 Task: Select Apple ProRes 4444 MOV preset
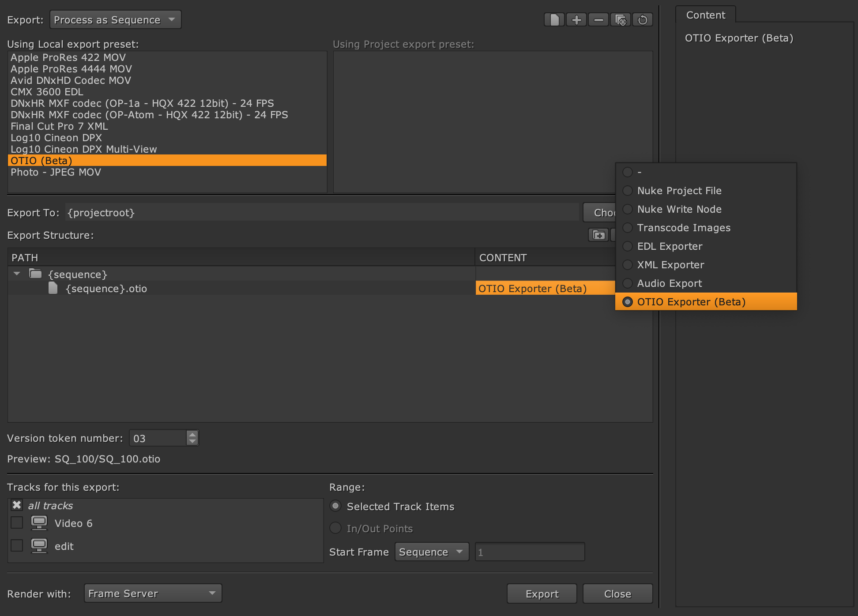click(x=167, y=69)
